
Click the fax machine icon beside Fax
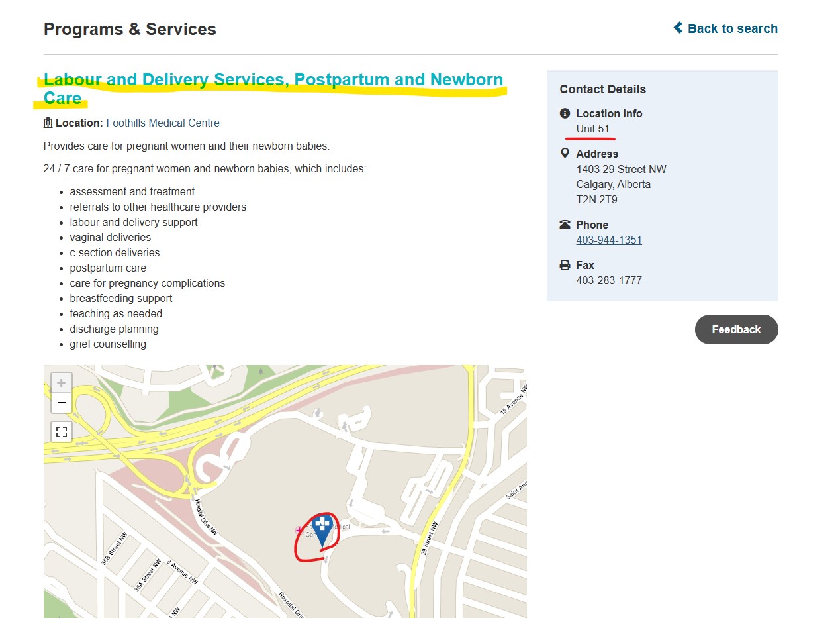565,264
